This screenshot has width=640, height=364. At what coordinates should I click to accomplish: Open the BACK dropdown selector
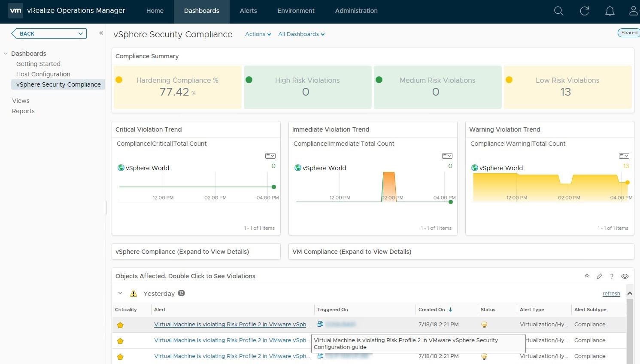coord(49,33)
